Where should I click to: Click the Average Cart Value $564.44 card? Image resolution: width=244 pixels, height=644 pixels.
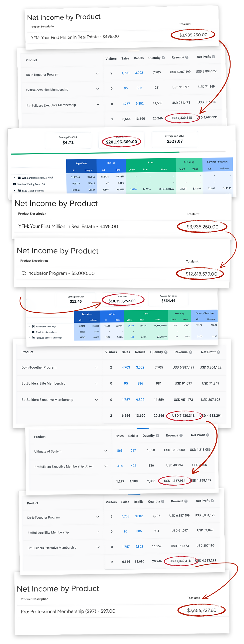[168, 299]
